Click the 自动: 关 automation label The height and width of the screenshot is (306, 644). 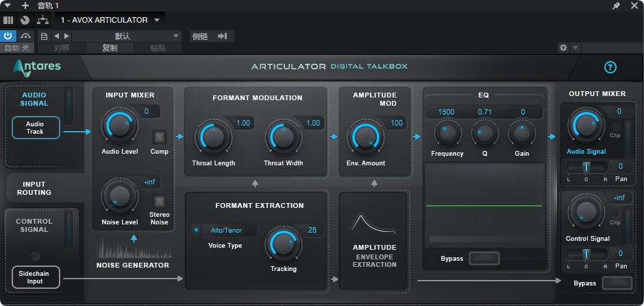(x=17, y=48)
